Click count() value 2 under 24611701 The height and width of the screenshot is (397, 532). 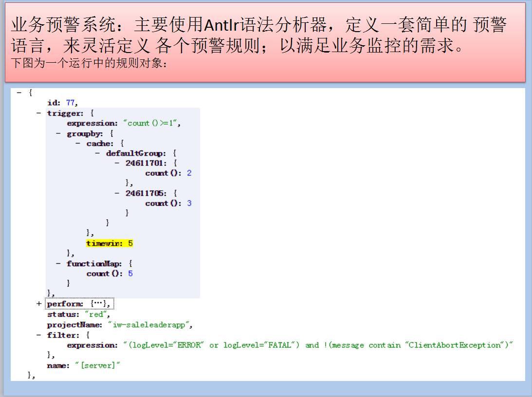(189, 173)
